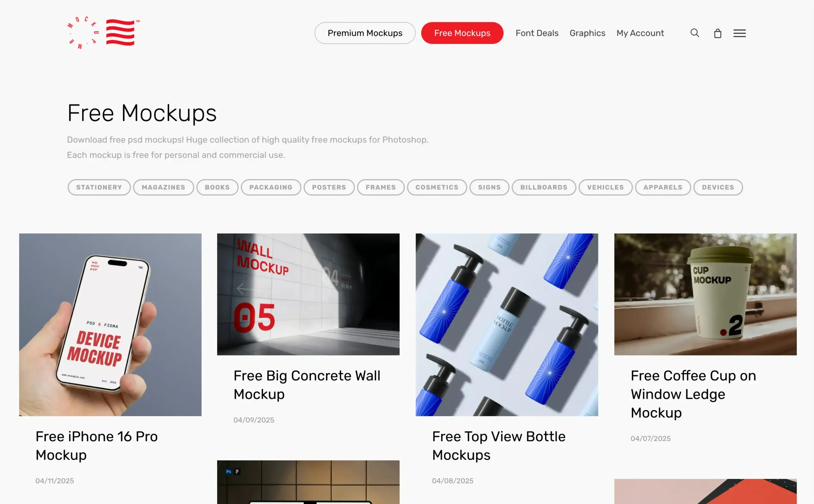
Task: Go to My Account
Action: [x=640, y=33]
